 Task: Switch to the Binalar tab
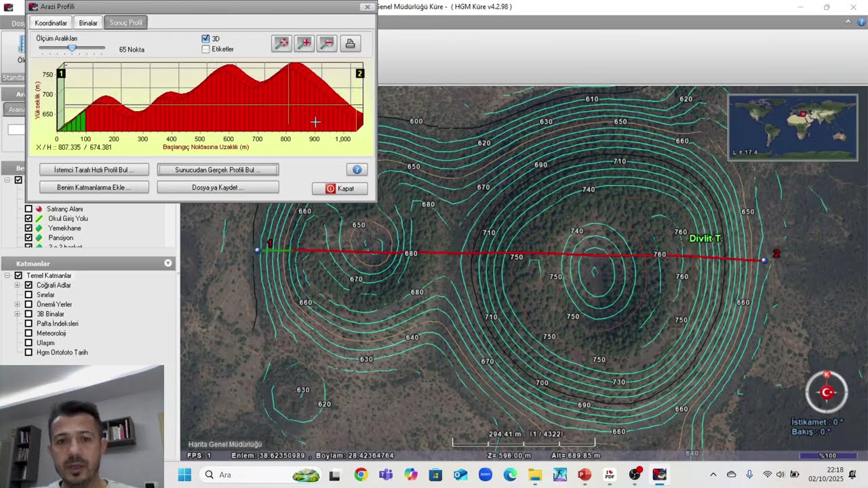pos(88,23)
